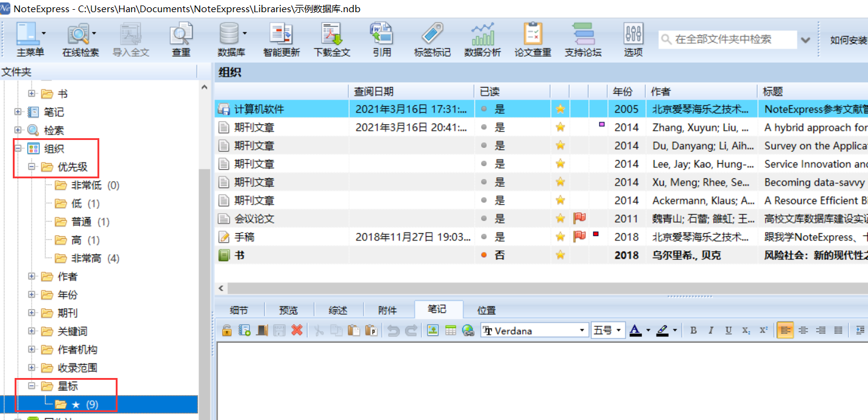Screen dimensions: 868x420
Task: Toggle the red flag on 会议论文 row
Action: [579, 218]
